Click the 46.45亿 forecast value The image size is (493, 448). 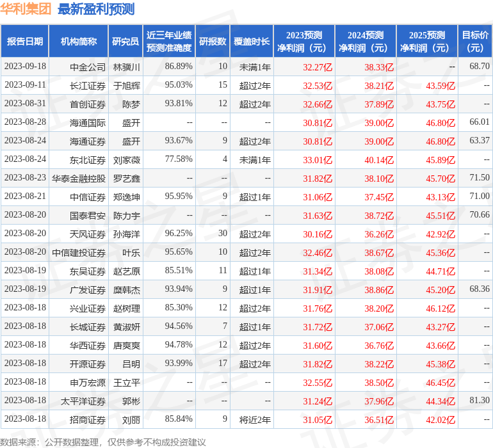pos(440,382)
